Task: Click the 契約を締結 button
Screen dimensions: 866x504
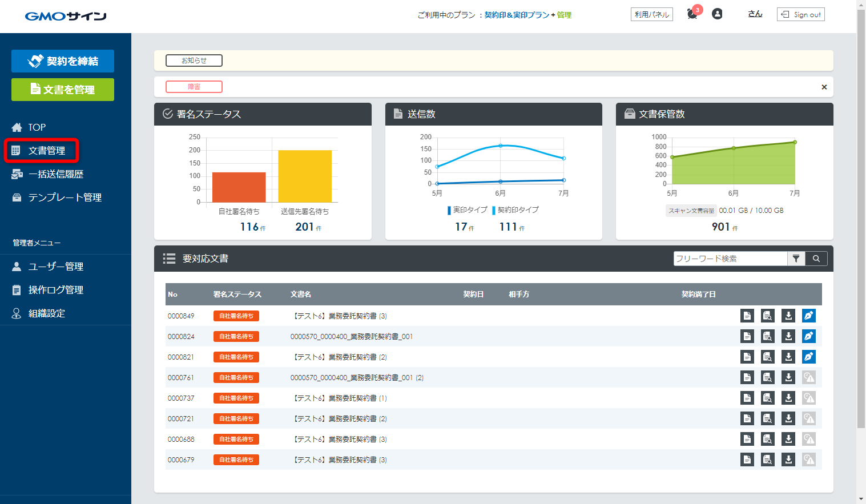Action: coord(63,61)
